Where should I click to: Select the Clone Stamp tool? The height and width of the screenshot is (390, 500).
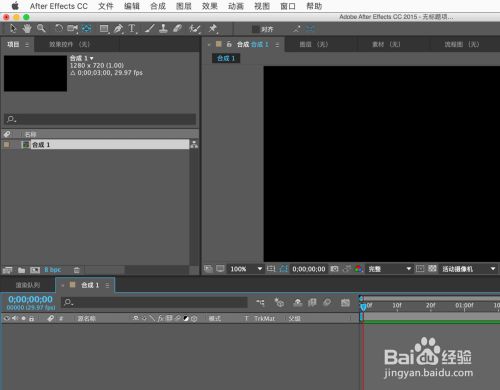point(163,29)
